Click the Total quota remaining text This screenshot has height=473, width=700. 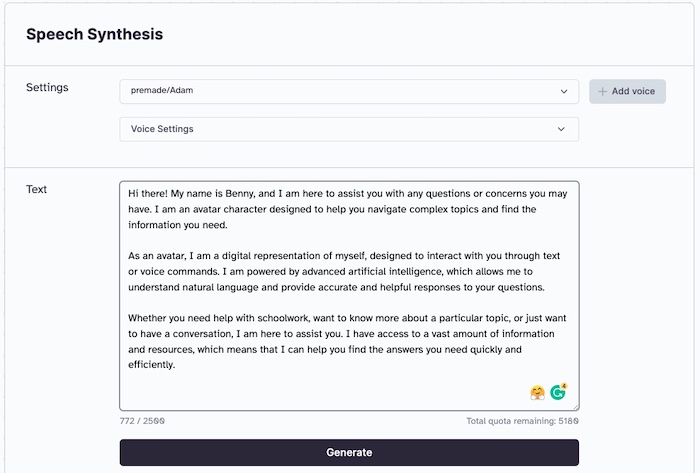tap(522, 421)
